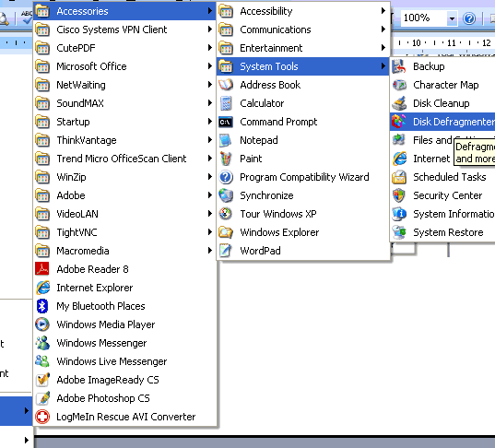Open the ThinkVantage program group

coord(124,140)
